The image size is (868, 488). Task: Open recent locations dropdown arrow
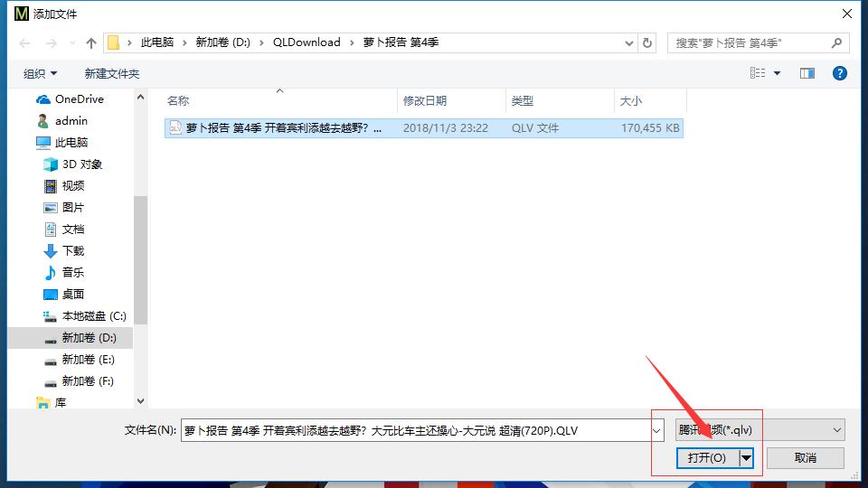coord(72,43)
